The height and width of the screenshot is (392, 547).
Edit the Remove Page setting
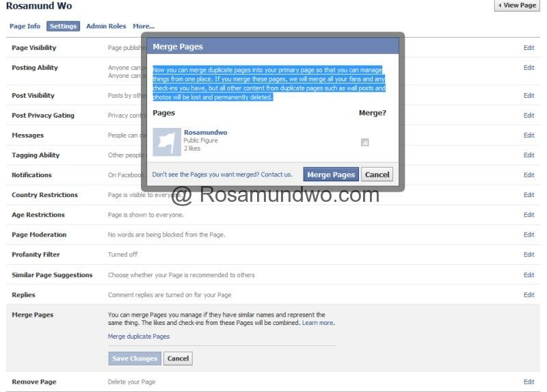click(529, 382)
